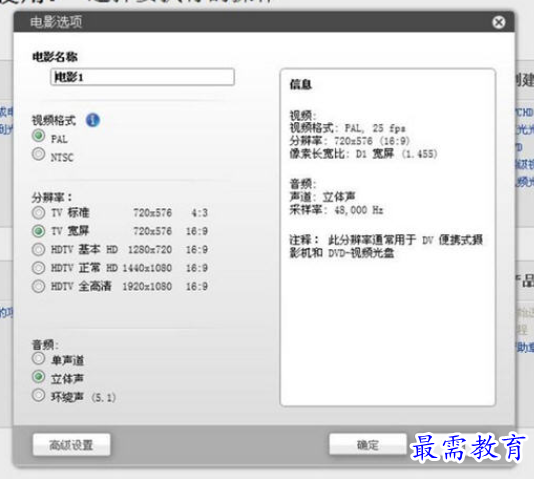Select the NTSC video format
534x479 pixels.
click(x=38, y=154)
